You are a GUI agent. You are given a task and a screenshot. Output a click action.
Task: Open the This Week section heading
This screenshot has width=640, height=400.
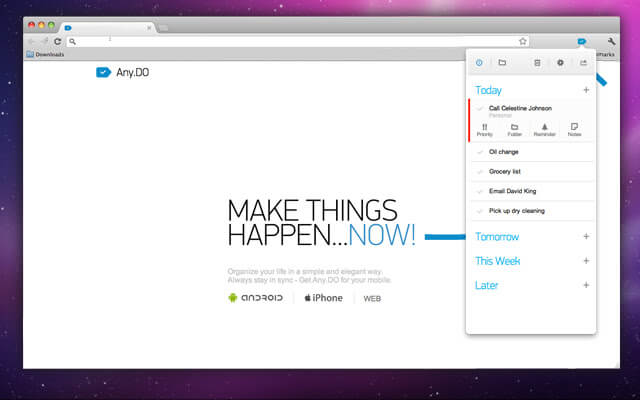pos(497,261)
